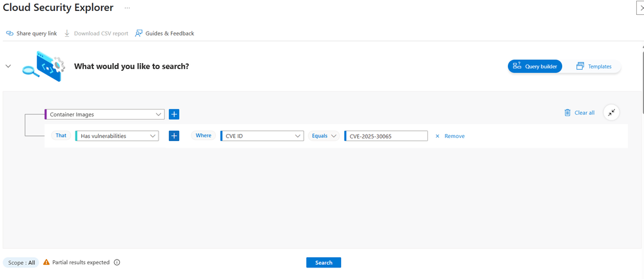644x279 pixels.
Task: Change the Equals operator dropdown
Action: 324,136
